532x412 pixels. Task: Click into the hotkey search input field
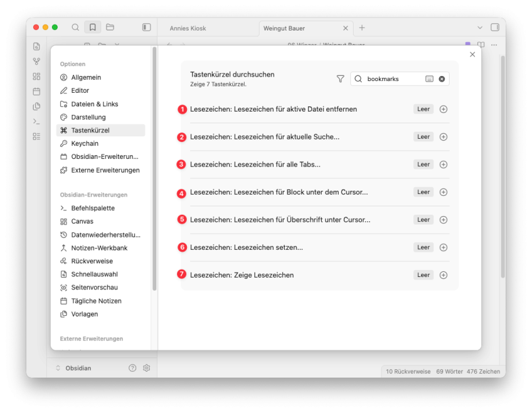[x=393, y=79]
